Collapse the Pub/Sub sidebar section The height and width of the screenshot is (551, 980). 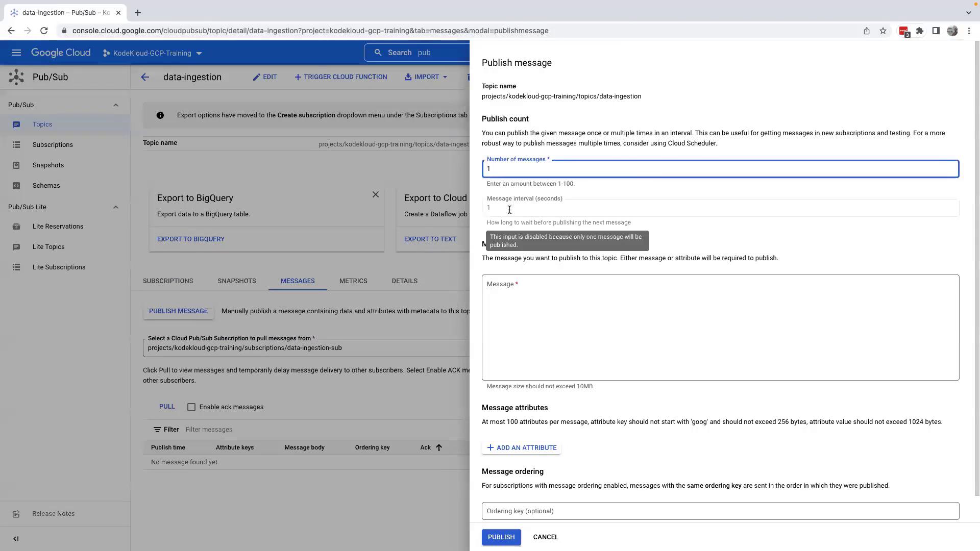click(x=116, y=105)
